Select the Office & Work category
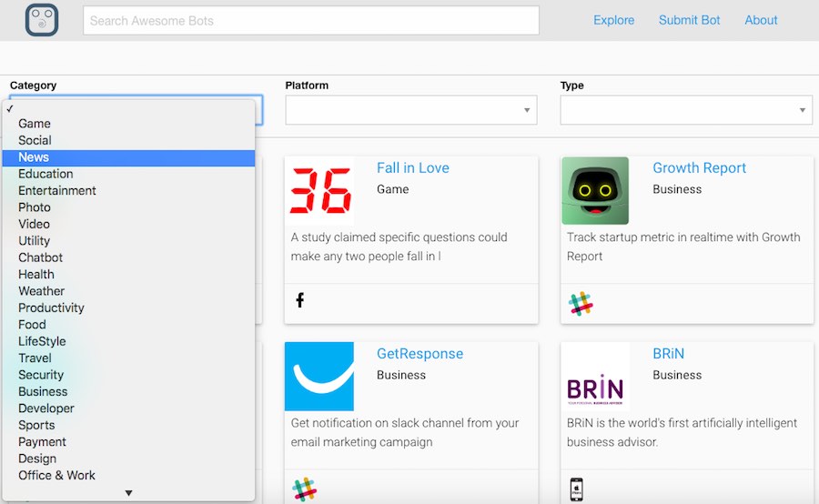Image resolution: width=819 pixels, height=504 pixels. pos(56,475)
